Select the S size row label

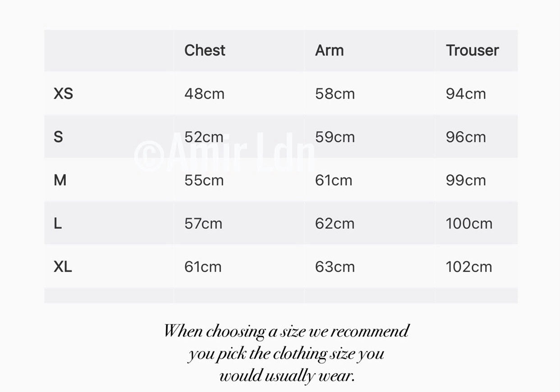click(x=58, y=137)
